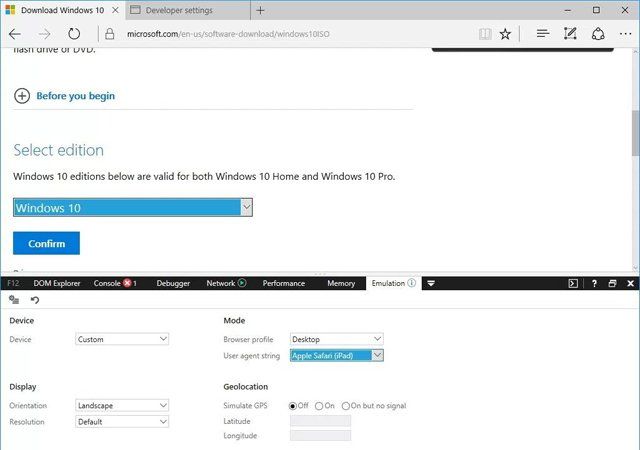The width and height of the screenshot is (640, 450).
Task: Click the Emulation tab info icon
Action: [411, 283]
